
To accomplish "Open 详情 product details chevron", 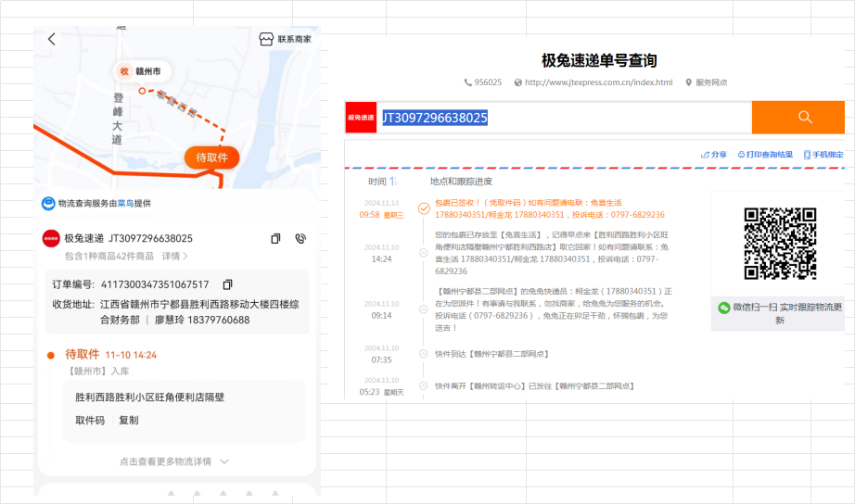I will (x=174, y=256).
